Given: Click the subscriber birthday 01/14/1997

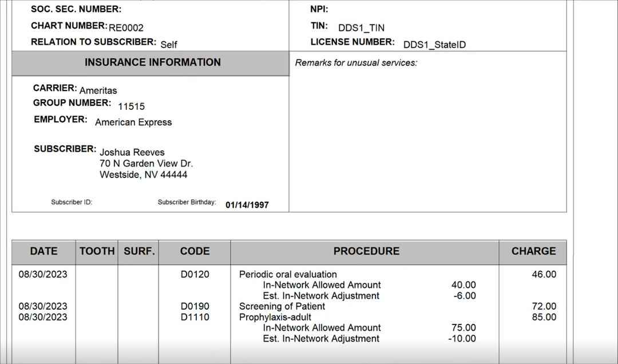Looking at the screenshot, I should point(247,205).
